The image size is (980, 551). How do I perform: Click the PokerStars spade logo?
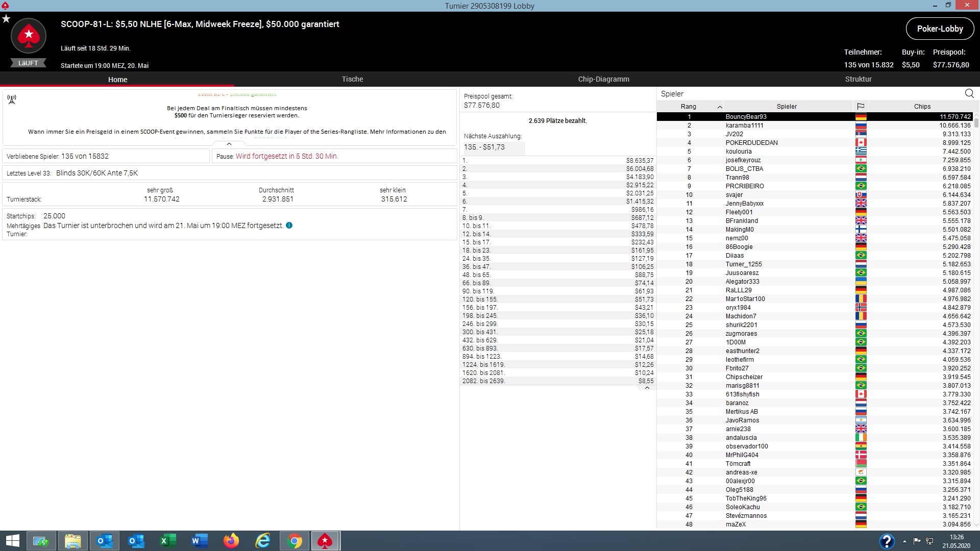coord(29,36)
